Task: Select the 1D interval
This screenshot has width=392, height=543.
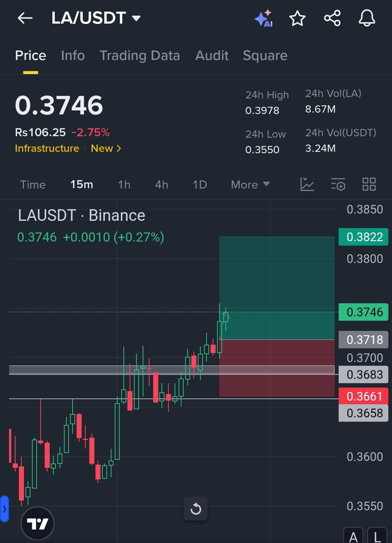Action: [200, 185]
